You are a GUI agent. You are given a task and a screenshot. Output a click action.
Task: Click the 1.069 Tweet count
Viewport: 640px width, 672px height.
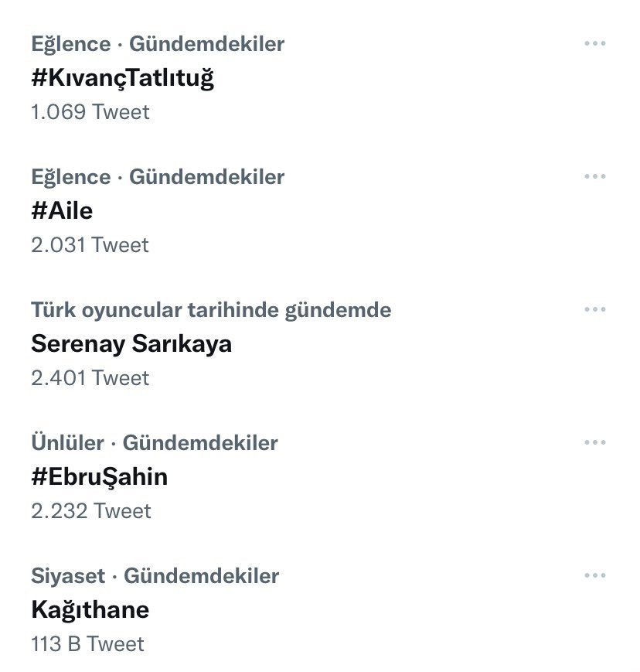90,112
